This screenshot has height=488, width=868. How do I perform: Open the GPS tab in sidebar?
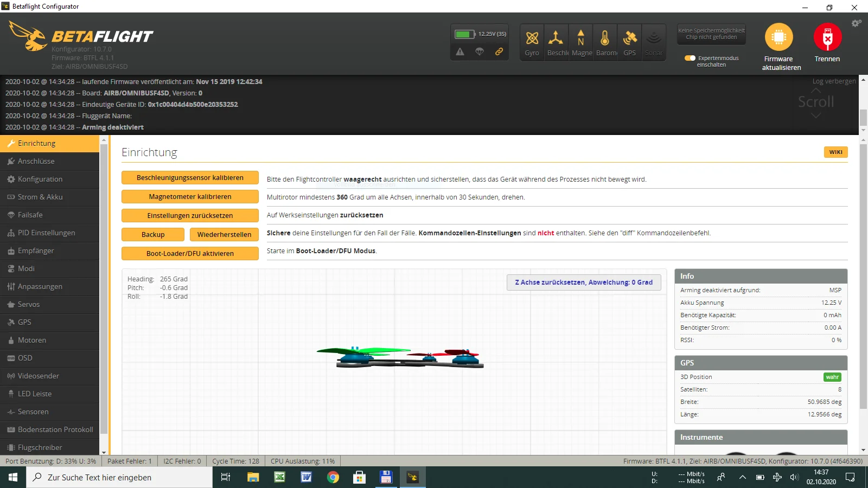click(x=49, y=322)
